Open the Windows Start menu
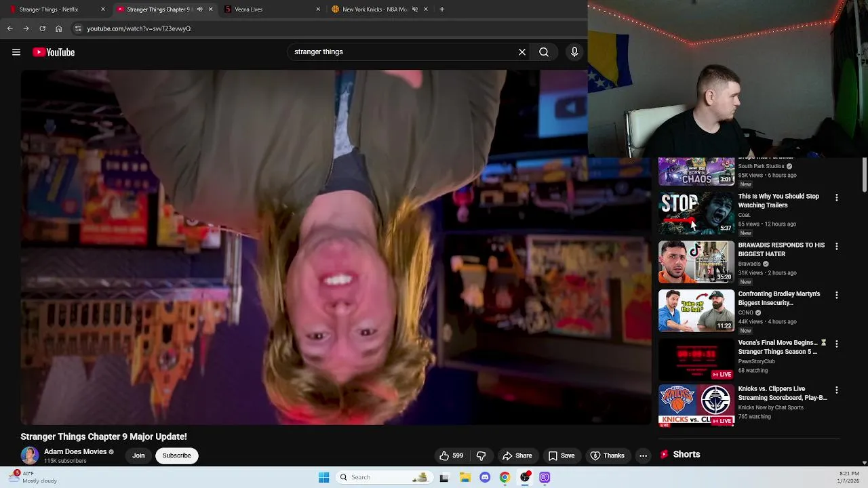 (x=323, y=477)
